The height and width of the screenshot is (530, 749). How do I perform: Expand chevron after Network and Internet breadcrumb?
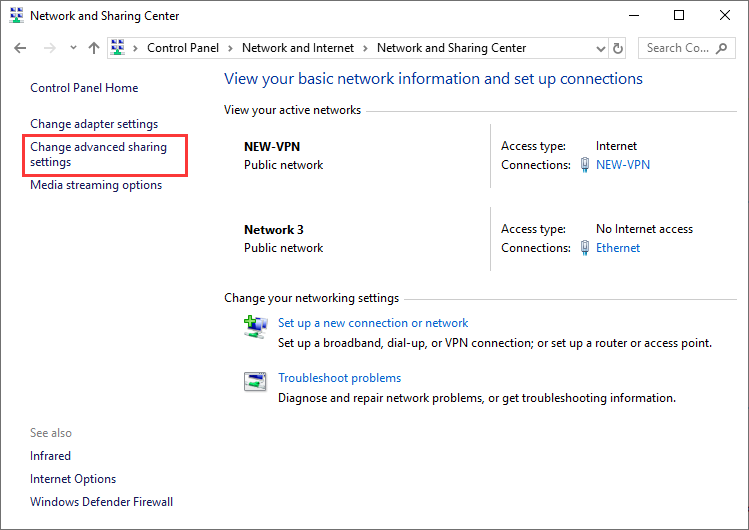click(365, 48)
